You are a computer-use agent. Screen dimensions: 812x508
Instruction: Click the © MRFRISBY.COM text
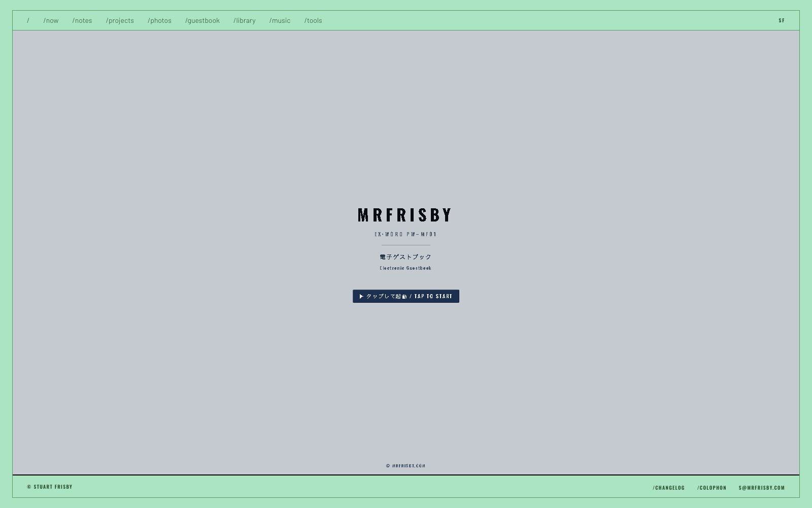[x=405, y=466]
